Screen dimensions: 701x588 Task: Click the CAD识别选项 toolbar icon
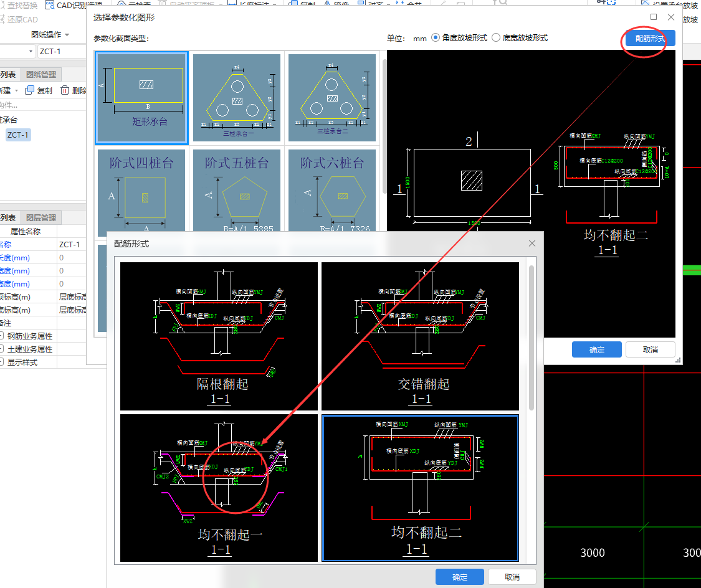(49, 6)
